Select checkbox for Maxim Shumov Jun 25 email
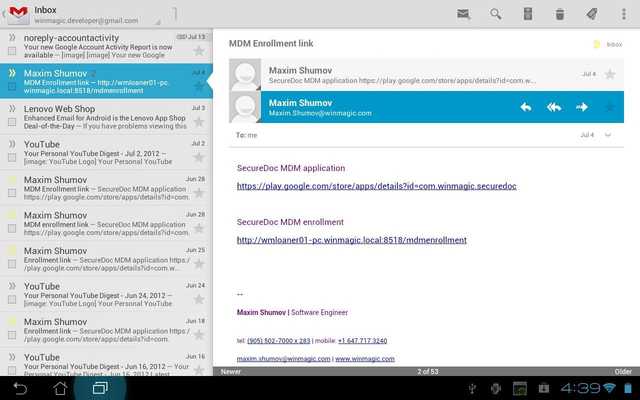The width and height of the screenshot is (640, 400). 12,264
